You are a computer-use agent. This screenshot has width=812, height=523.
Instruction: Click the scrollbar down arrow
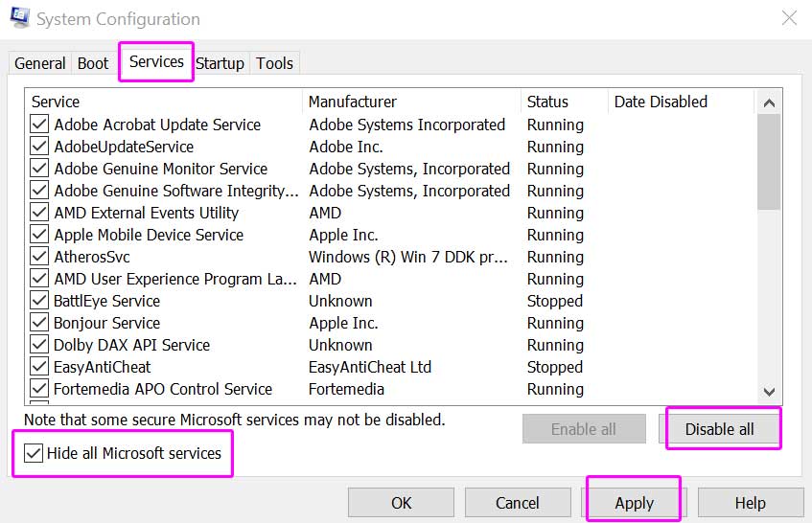[769, 392]
